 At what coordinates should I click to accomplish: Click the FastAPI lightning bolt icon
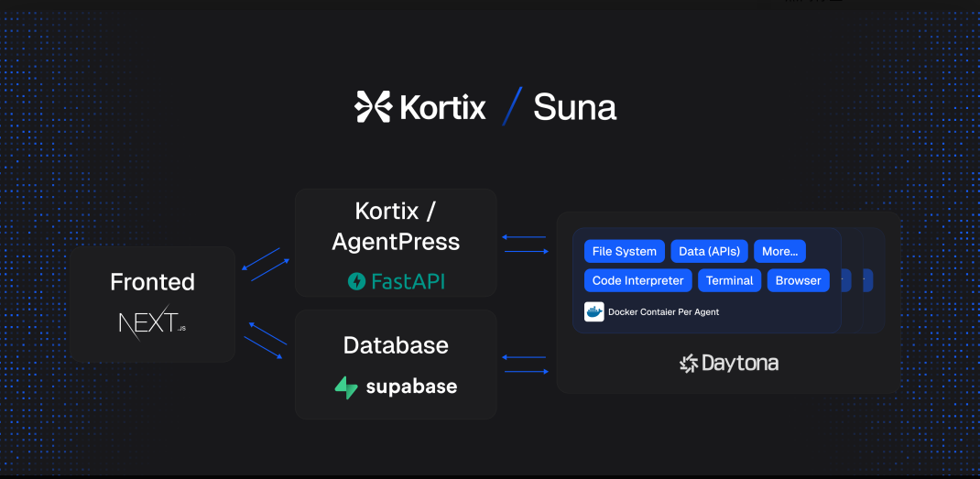[x=356, y=281]
